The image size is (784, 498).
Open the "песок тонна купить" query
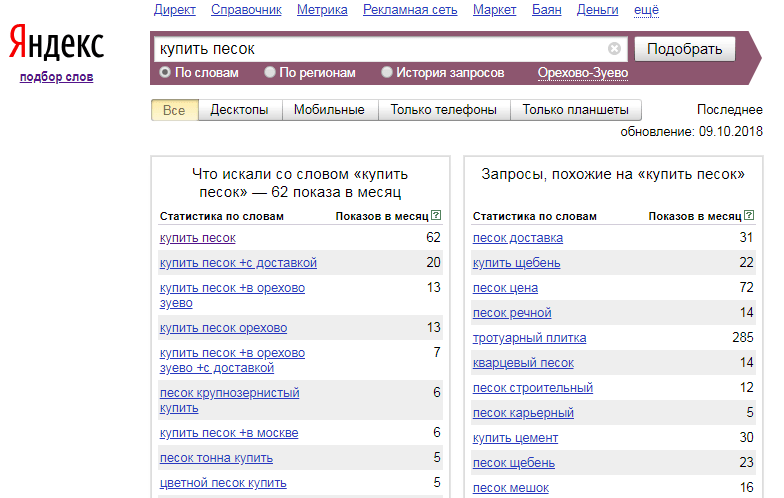click(216, 458)
